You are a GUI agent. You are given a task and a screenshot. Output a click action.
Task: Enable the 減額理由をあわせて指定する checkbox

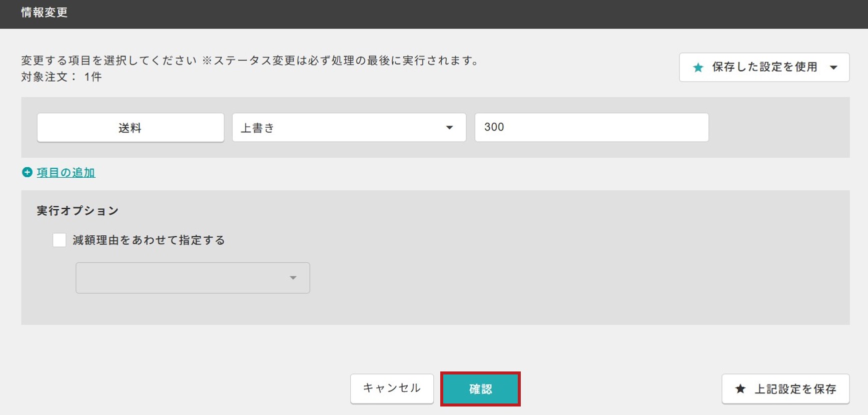click(60, 240)
